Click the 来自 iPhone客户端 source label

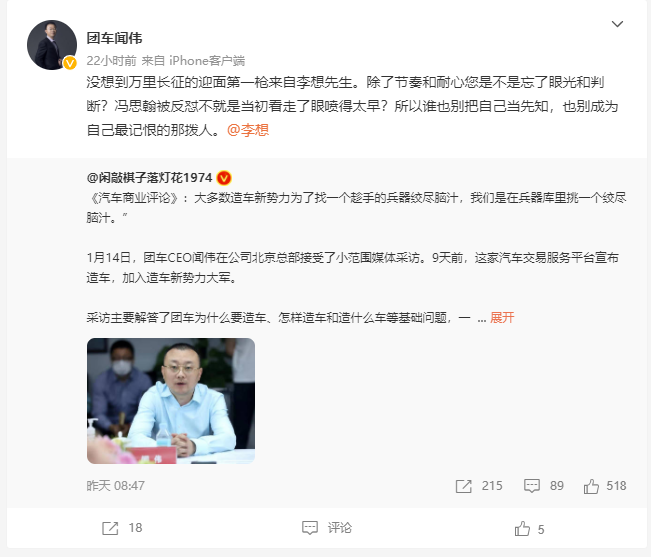tap(193, 61)
